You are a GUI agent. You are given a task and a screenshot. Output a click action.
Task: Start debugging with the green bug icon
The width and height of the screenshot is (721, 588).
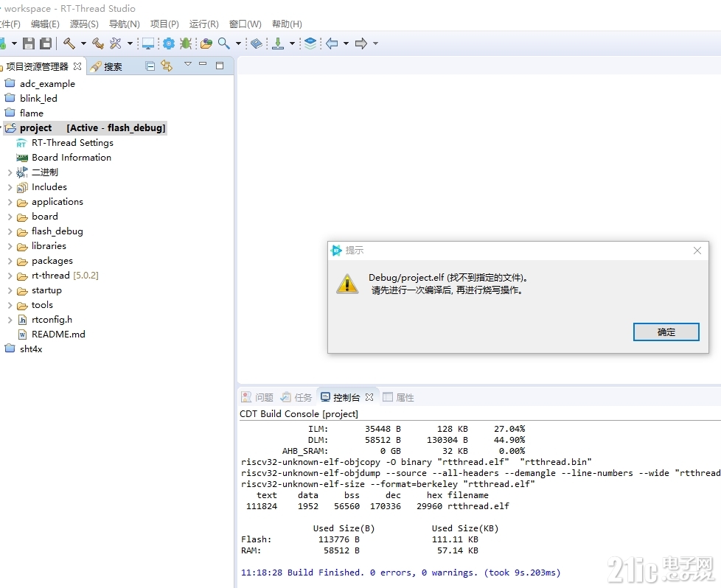[186, 43]
